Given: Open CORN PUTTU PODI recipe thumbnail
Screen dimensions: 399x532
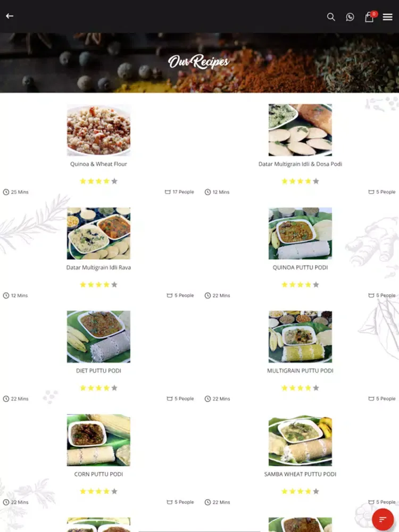Looking at the screenshot, I should click(x=98, y=440).
